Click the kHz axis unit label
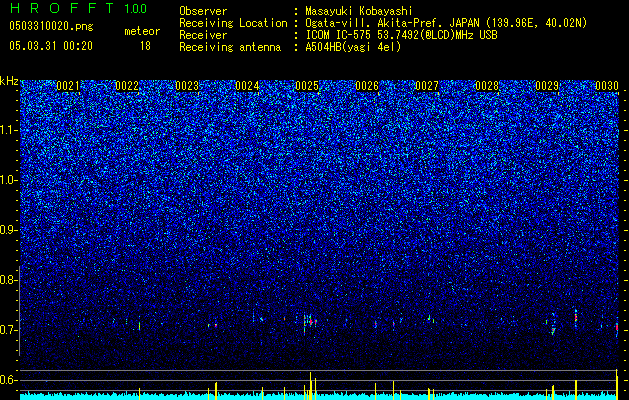 9,81
